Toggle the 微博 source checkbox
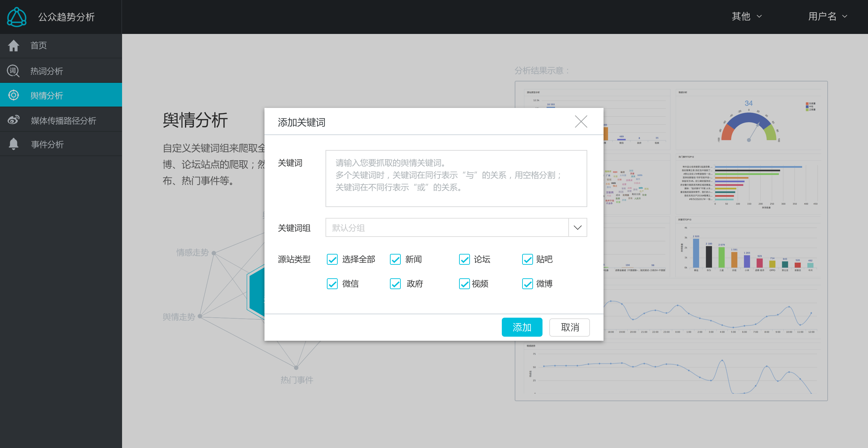 (528, 284)
